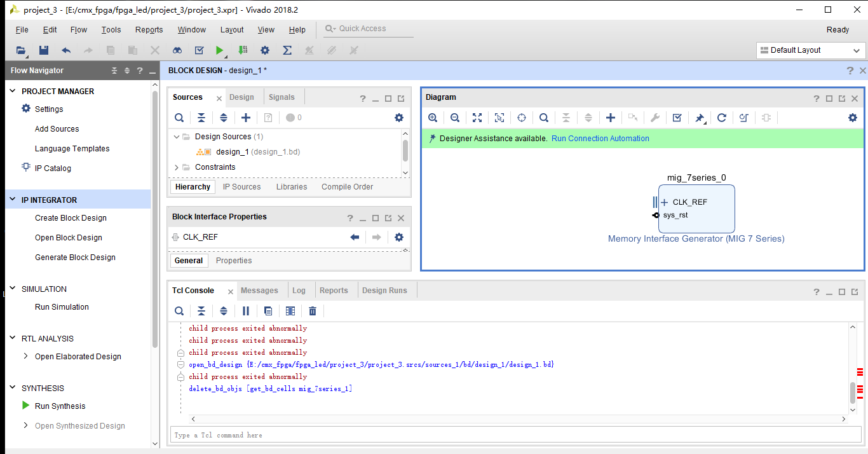
Task: Expand Open Elaborated Design item
Action: point(25,356)
